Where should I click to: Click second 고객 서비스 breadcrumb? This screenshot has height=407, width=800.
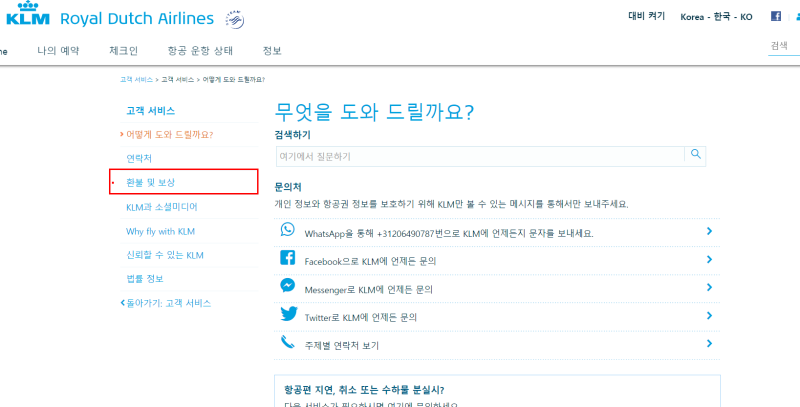coord(178,80)
